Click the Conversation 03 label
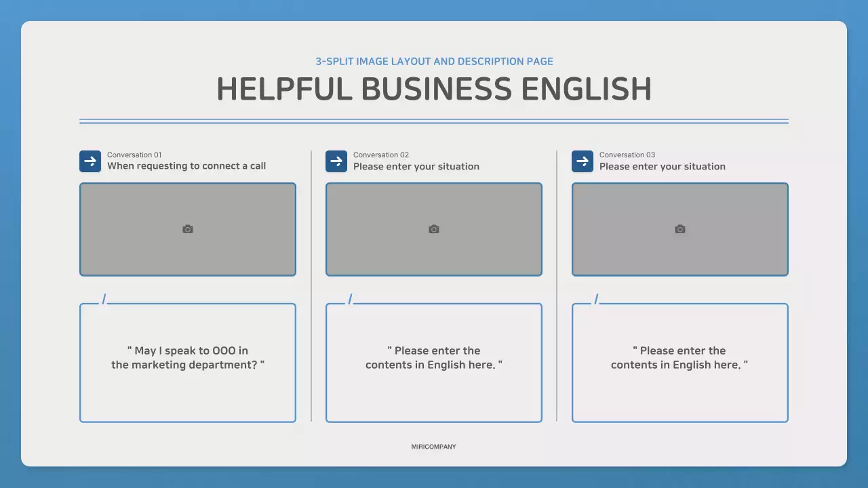Screen dimensions: 868x488 (627, 155)
